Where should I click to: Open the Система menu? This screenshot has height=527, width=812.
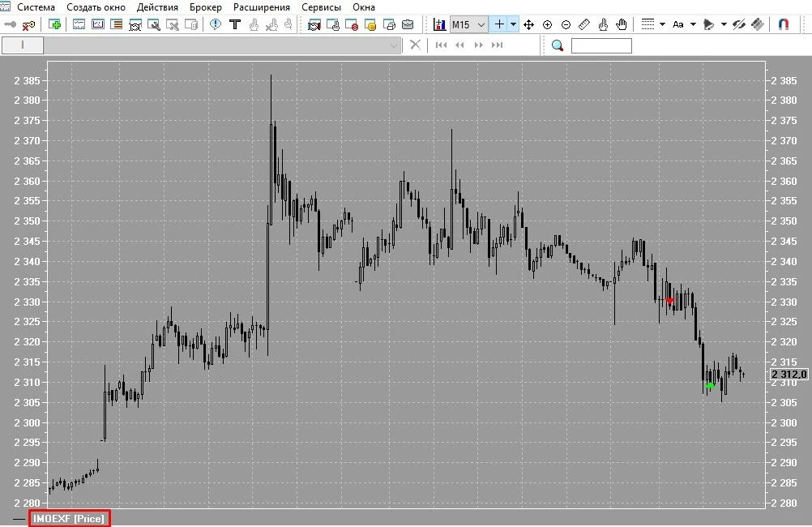click(x=36, y=7)
